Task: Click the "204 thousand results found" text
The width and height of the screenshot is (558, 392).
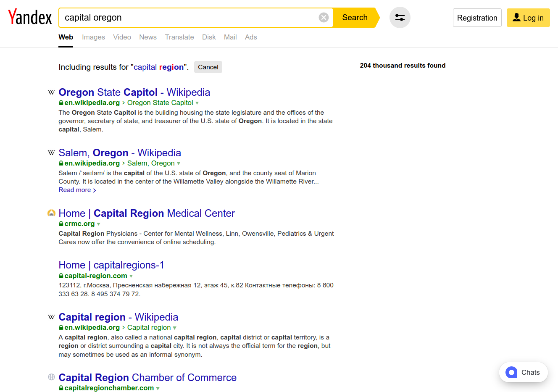Action: pos(403,66)
